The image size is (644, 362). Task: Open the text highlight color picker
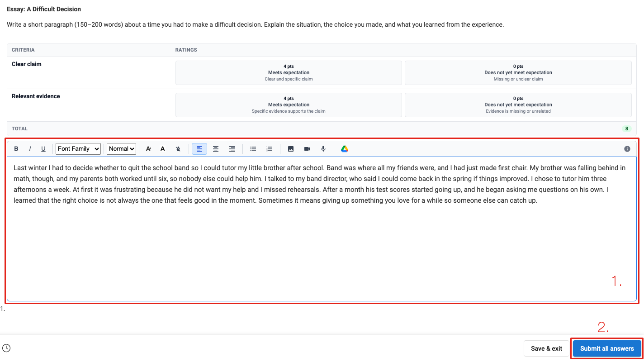click(x=163, y=149)
